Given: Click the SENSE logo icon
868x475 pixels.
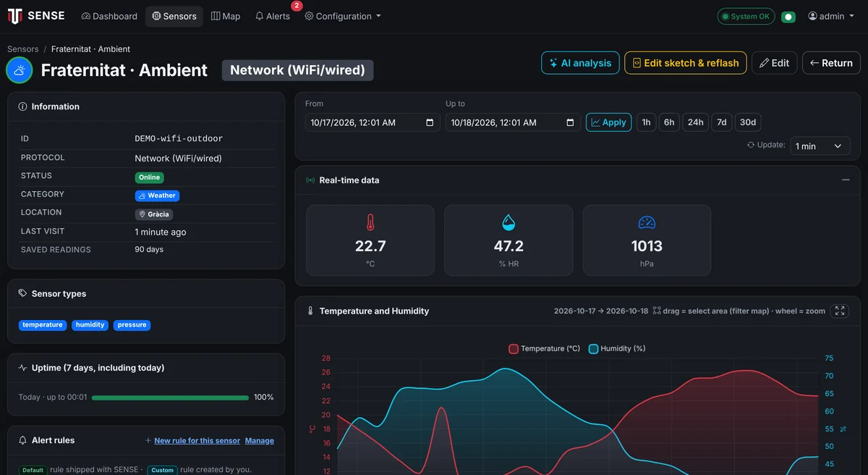Looking at the screenshot, I should pyautogui.click(x=14, y=16).
